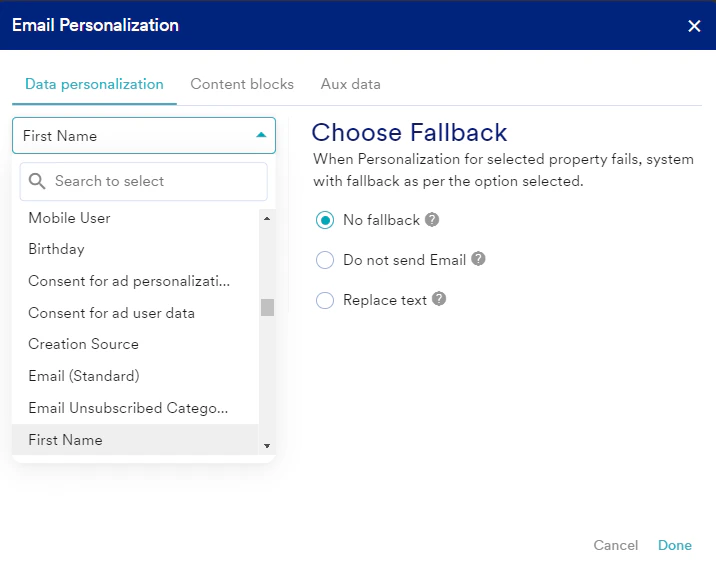Click the Search to select field
Viewport: 716px width, 571px height.
tap(155, 181)
